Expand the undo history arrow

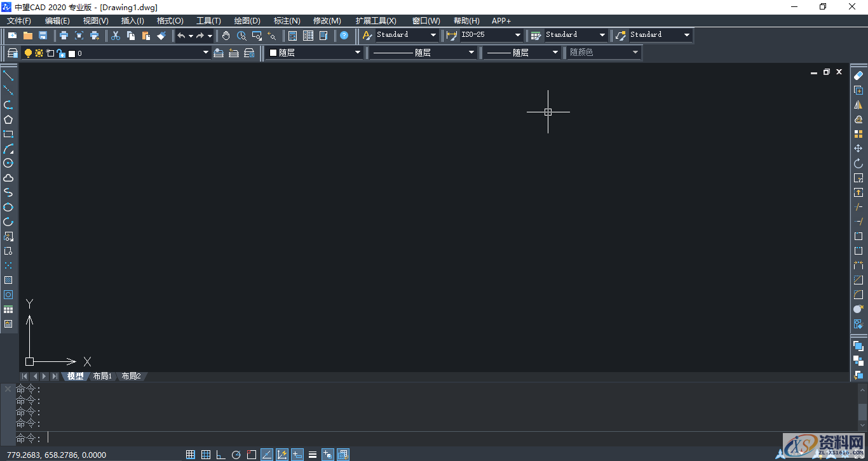(191, 36)
